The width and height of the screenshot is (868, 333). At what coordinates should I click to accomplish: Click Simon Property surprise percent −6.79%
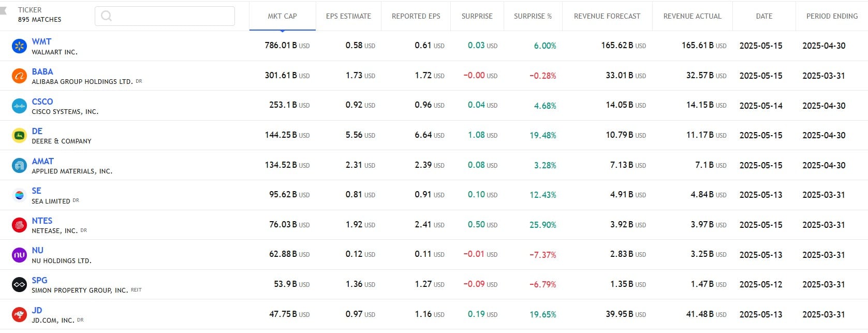[x=543, y=284]
